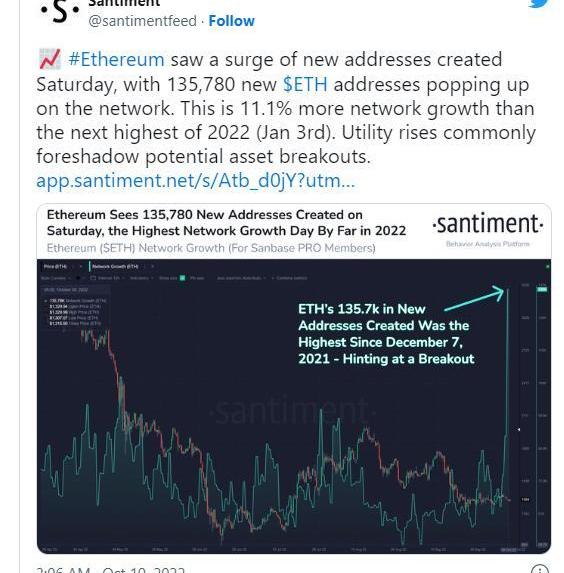Close the Network Growth (ETH) metric tab
The height and width of the screenshot is (573, 564).
click(153, 266)
